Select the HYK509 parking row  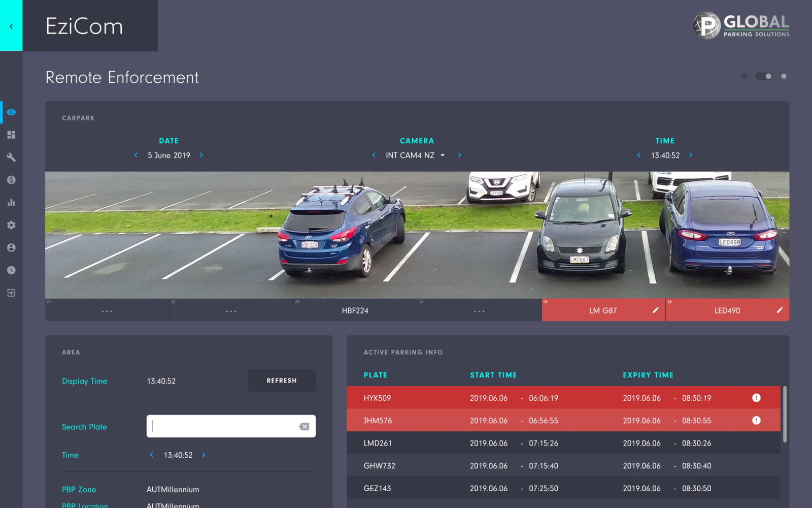[563, 398]
